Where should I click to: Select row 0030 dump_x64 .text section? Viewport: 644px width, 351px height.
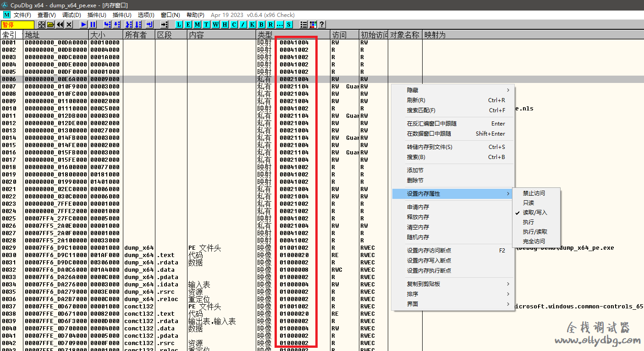click(x=322, y=255)
